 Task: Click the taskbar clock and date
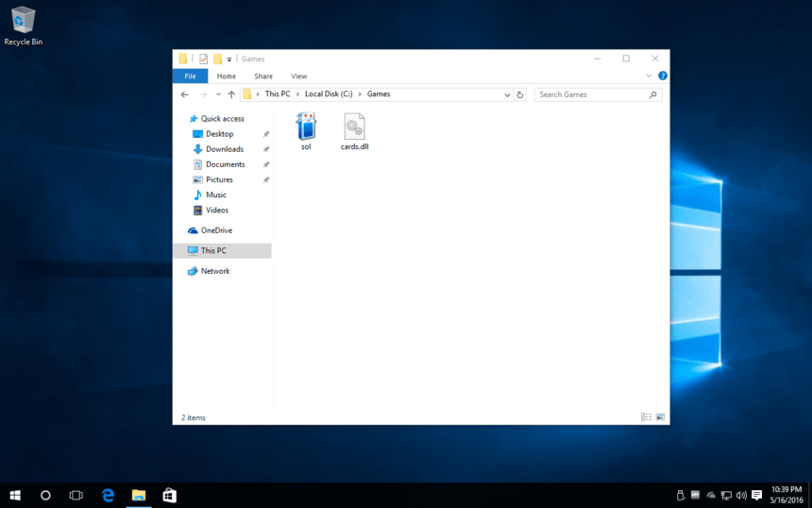pos(787,495)
